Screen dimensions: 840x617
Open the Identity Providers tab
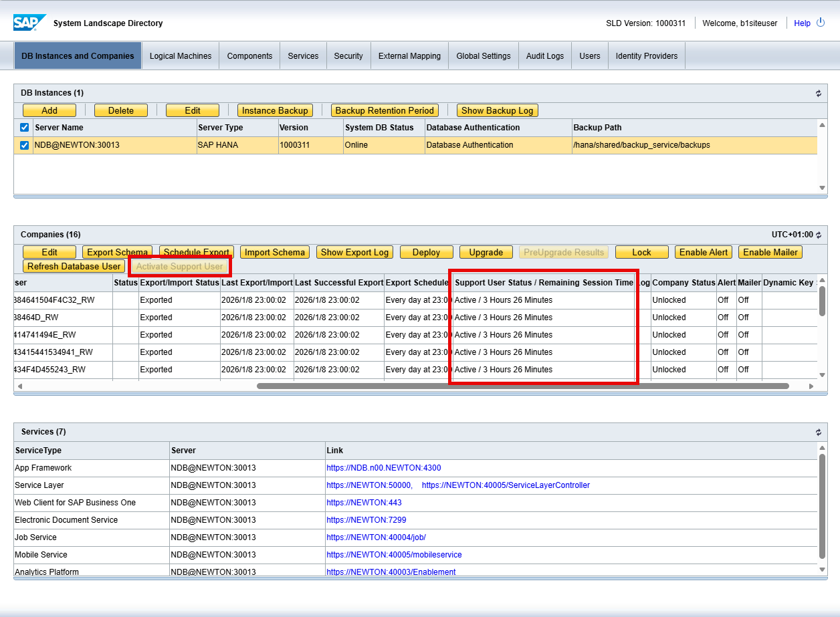[646, 56]
